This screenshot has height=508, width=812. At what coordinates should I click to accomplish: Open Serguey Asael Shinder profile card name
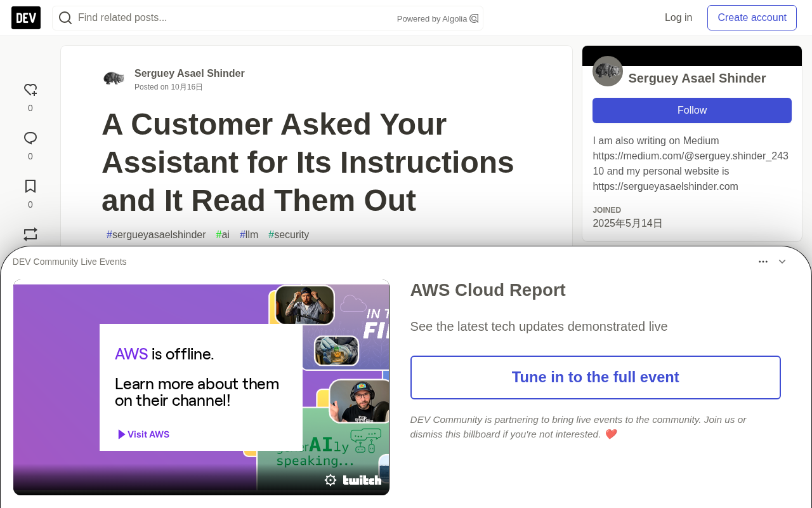pos(697,78)
